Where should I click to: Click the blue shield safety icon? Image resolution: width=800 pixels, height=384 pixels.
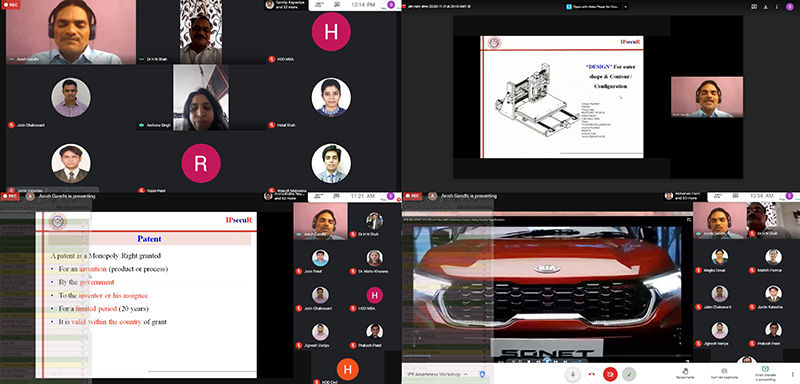tap(482, 374)
